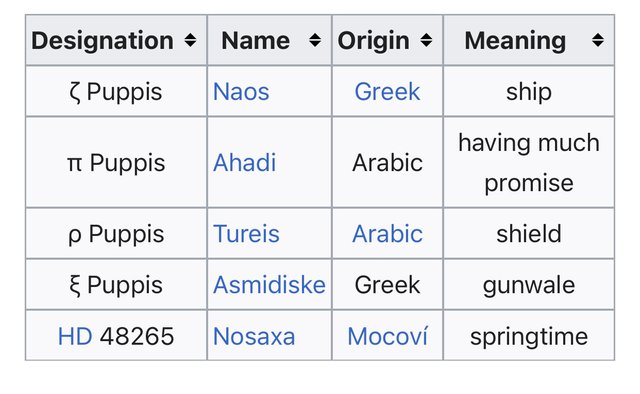
Task: Click the Origin column header text
Action: [x=373, y=40]
